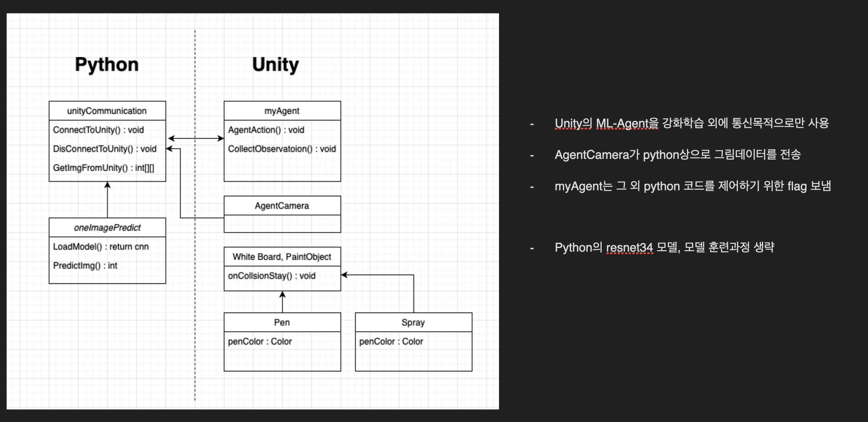Select the oneImagePredict class header
Viewport: 868px width, 422px height.
pyautogui.click(x=107, y=228)
